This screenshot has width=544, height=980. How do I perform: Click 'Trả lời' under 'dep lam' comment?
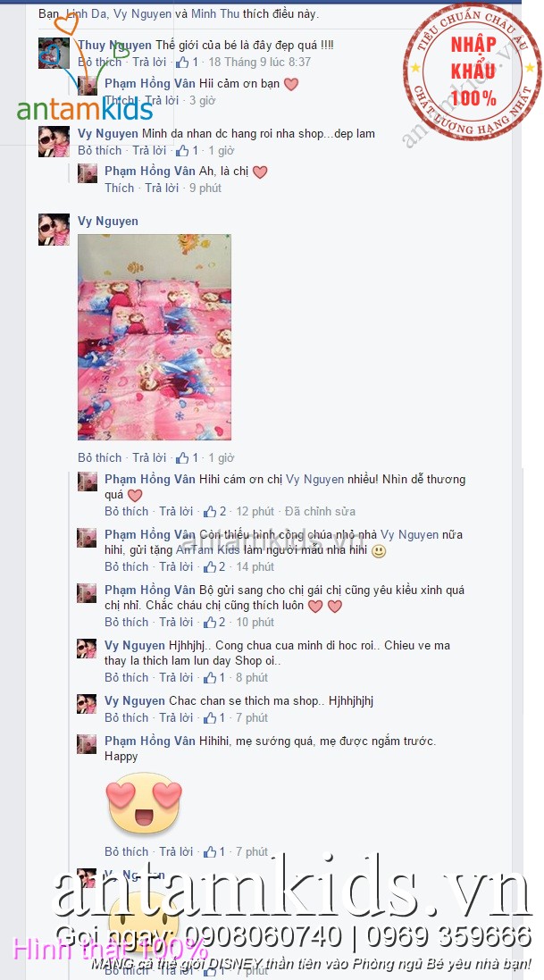(x=149, y=151)
